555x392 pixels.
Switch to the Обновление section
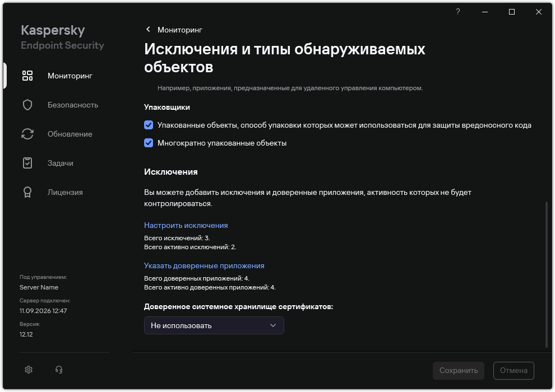70,134
